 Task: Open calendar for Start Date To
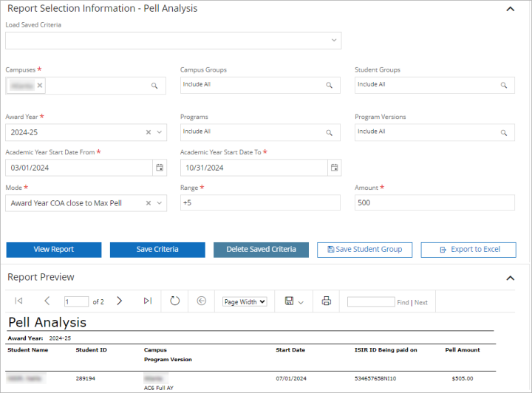[x=335, y=168]
